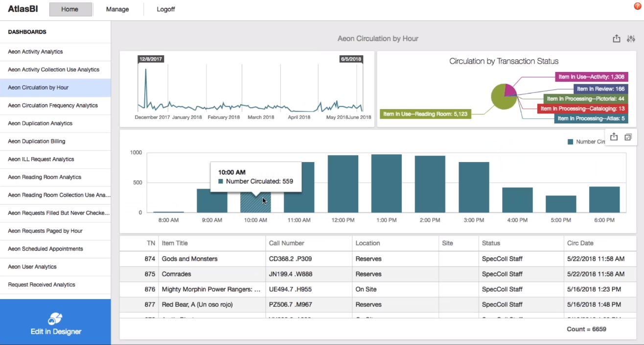Screen dimensions: 644x345
Task: Click the Edit in Designer cloud icon
Action: 55,318
